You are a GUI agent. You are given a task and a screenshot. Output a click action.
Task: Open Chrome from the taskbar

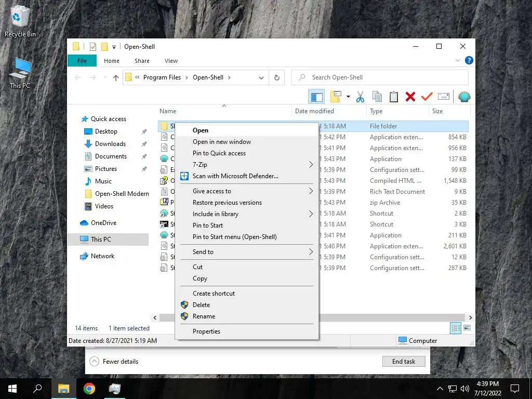coord(89,389)
